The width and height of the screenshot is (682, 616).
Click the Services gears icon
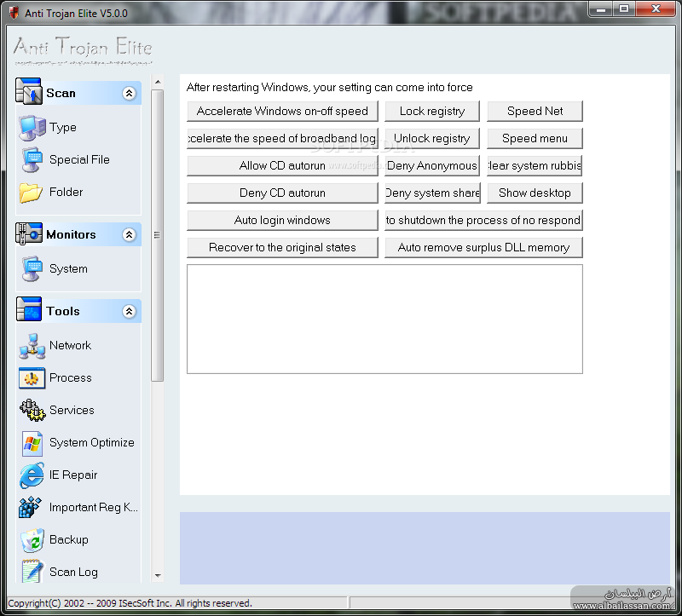[32, 411]
